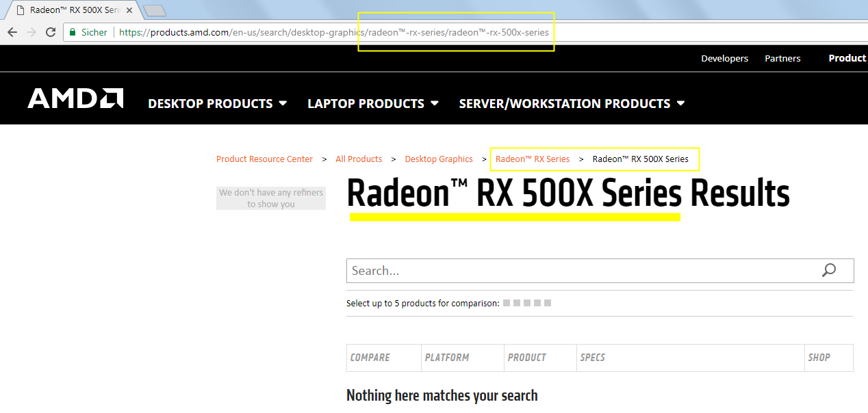Reload the current page
This screenshot has height=413, width=868.
pyautogui.click(x=51, y=32)
